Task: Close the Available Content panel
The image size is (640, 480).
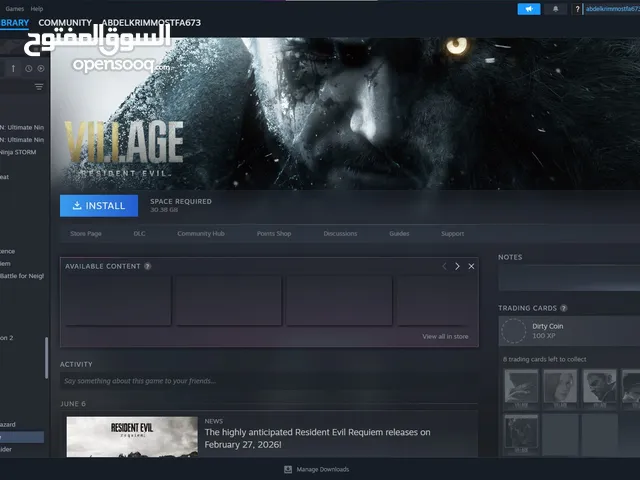Action: [x=471, y=266]
